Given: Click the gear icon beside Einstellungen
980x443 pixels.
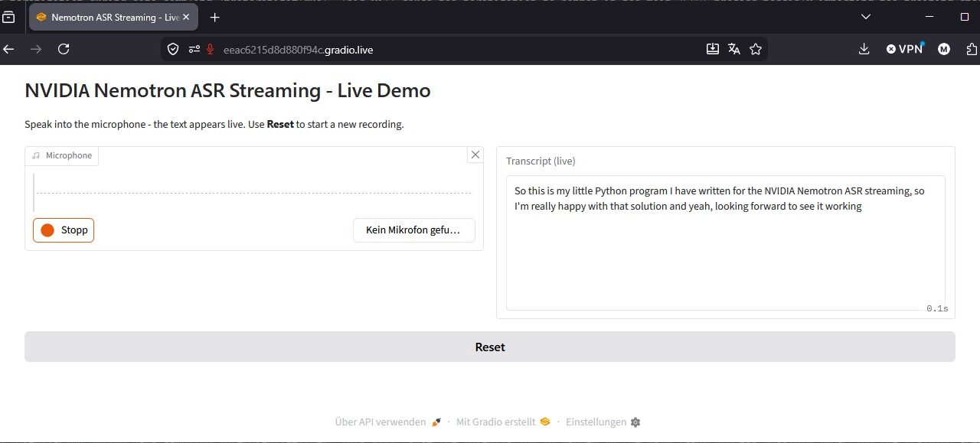Looking at the screenshot, I should pos(635,422).
